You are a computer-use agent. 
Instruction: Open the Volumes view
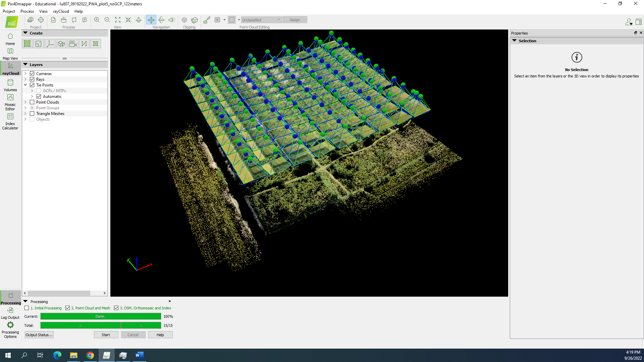click(10, 85)
